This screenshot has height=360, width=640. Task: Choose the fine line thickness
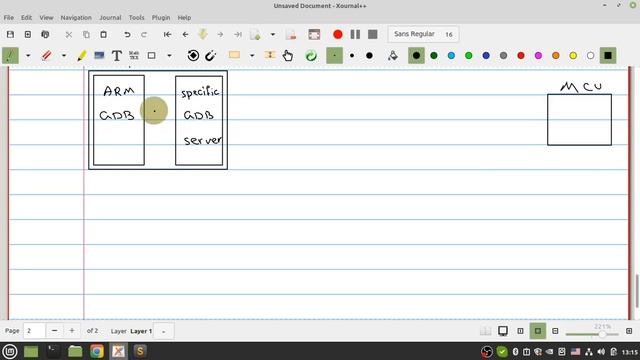(334, 56)
